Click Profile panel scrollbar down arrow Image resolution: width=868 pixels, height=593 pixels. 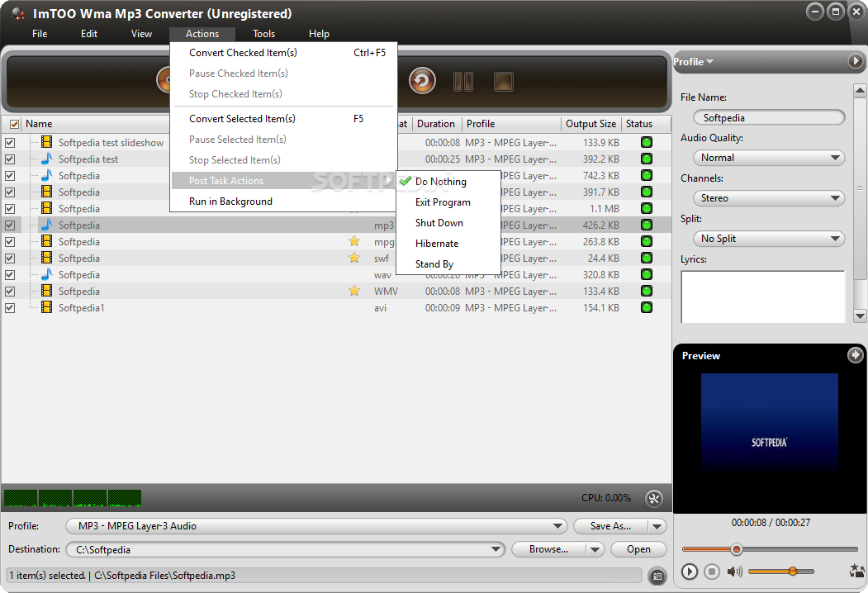pos(860,316)
